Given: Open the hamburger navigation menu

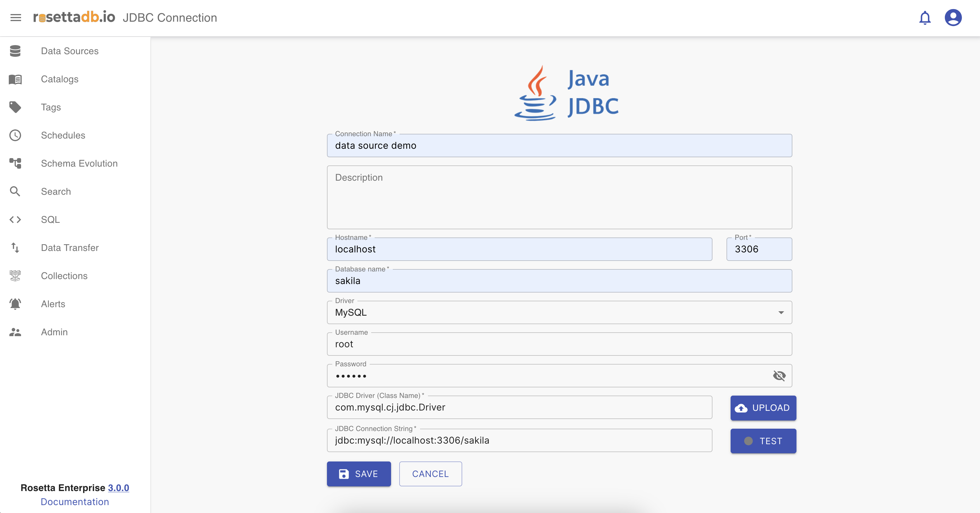Looking at the screenshot, I should pos(16,18).
